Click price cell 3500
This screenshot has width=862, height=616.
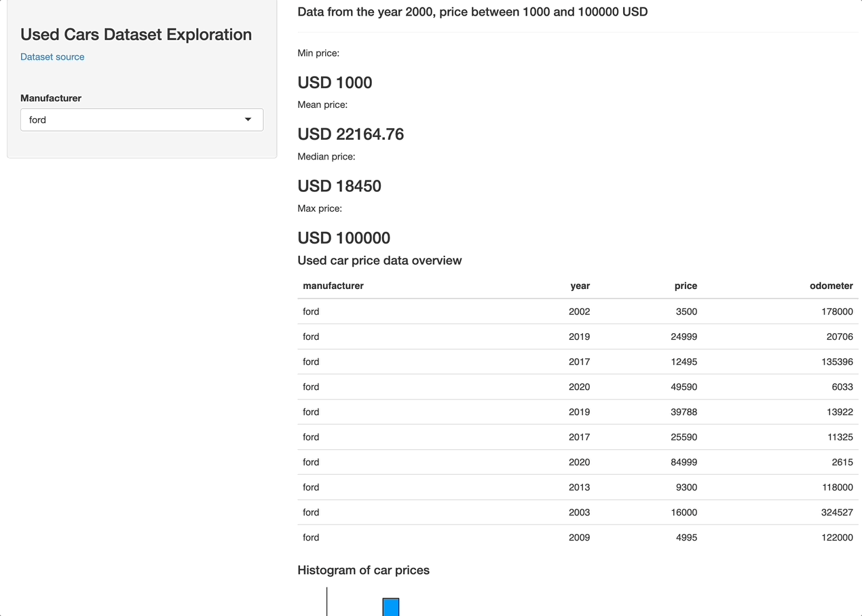[686, 311]
